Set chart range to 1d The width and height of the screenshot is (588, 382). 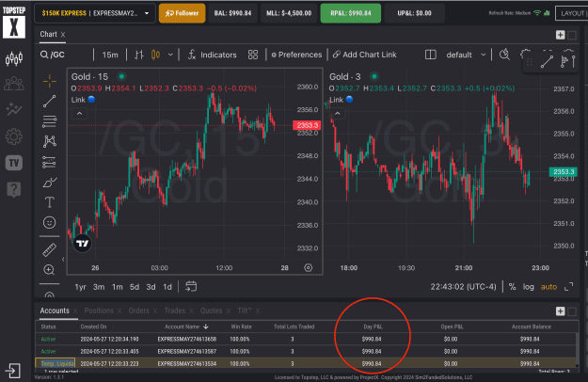click(167, 287)
